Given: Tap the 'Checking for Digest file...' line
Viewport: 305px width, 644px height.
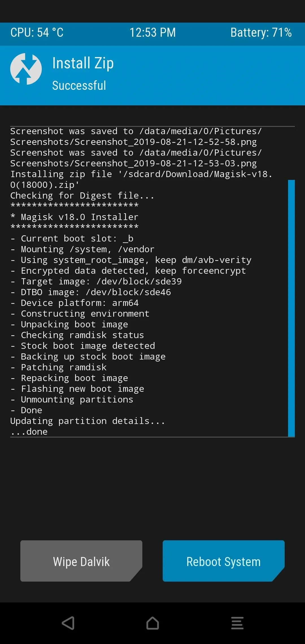Looking at the screenshot, I should click(x=82, y=195).
